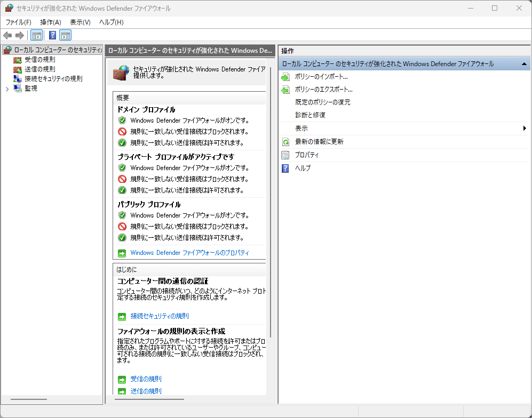Click the 接続セキュリティの規則 link in center pane

pos(160,316)
